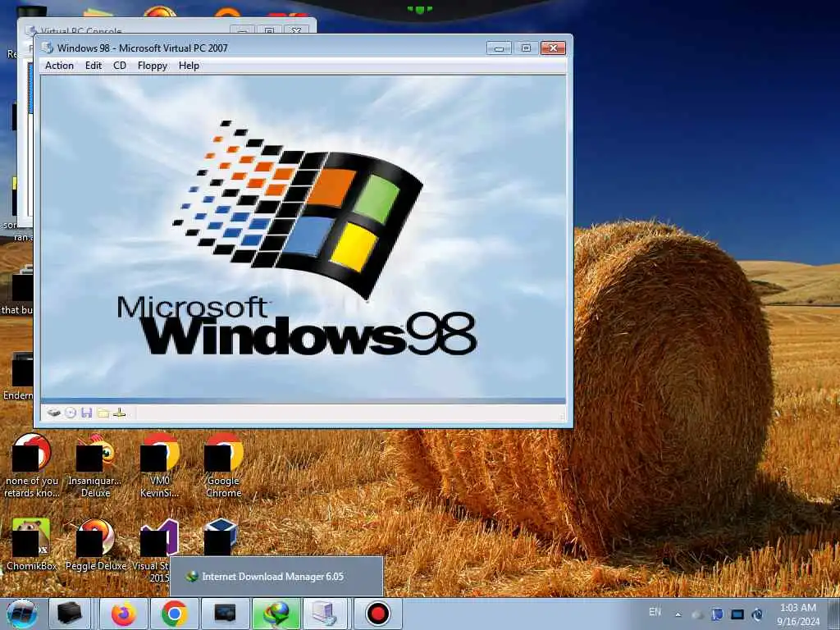This screenshot has height=630, width=840.
Task: Open the clock showing 1:03 AM
Action: pos(798,614)
